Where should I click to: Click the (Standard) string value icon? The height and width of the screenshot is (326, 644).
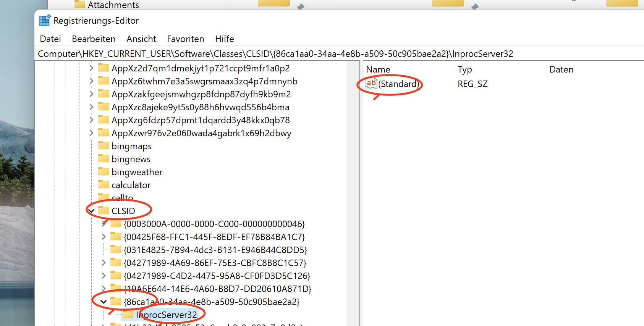(x=371, y=84)
